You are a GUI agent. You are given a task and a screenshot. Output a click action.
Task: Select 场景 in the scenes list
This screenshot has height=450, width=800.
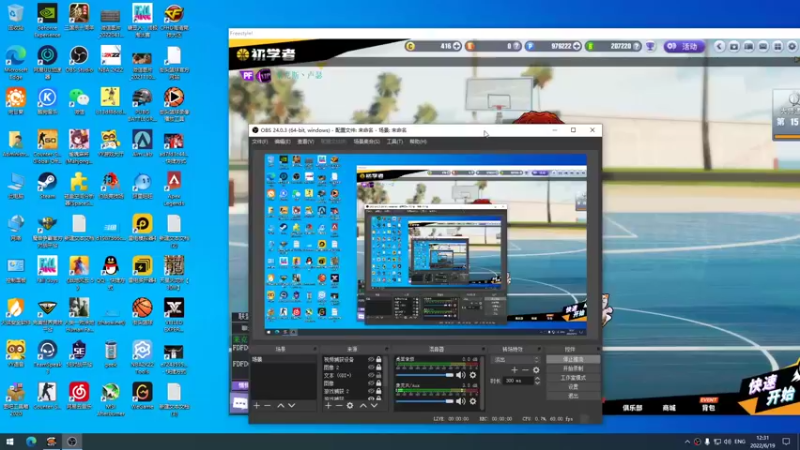click(x=283, y=359)
